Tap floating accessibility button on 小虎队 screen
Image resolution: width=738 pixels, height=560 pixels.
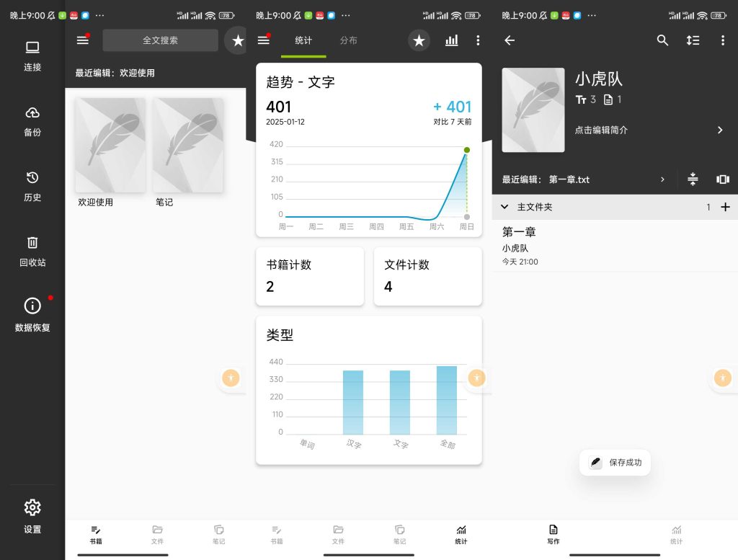723,378
